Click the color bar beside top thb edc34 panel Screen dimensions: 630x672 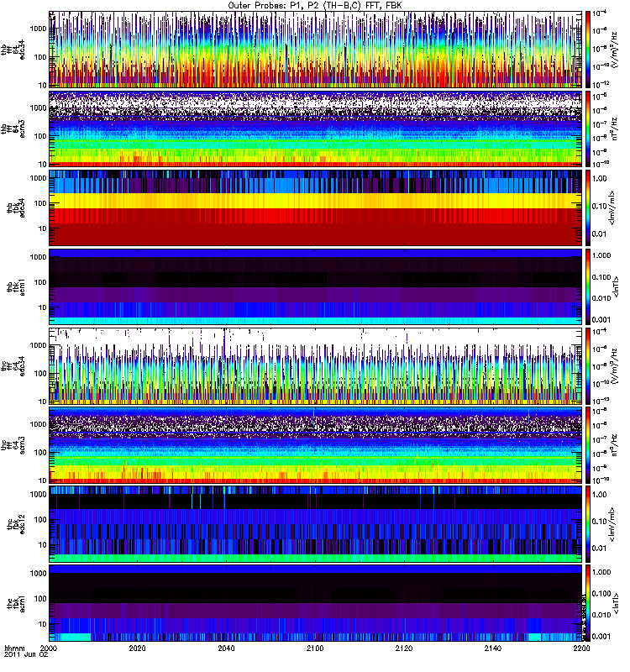589,49
